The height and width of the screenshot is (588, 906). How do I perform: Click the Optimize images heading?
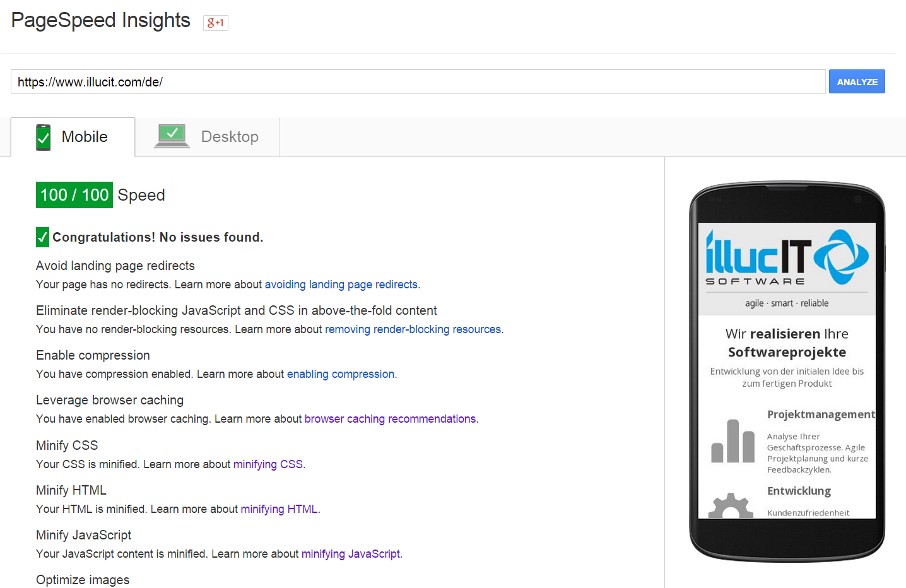83,580
